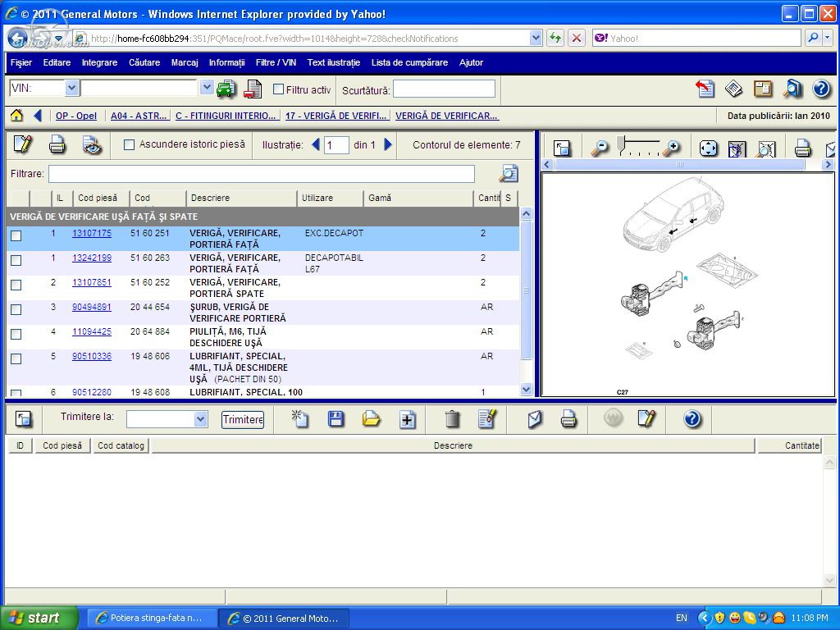Go to next illustration arrow

388,144
